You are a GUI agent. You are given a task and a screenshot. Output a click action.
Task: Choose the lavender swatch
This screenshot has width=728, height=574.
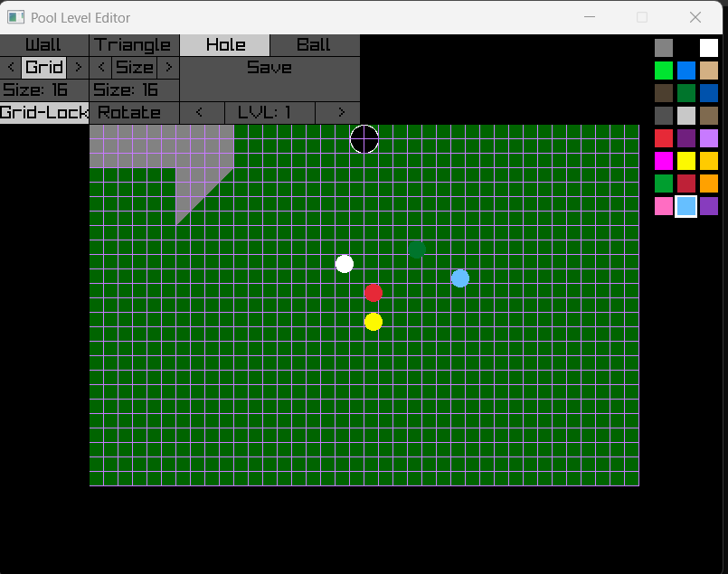(708, 138)
